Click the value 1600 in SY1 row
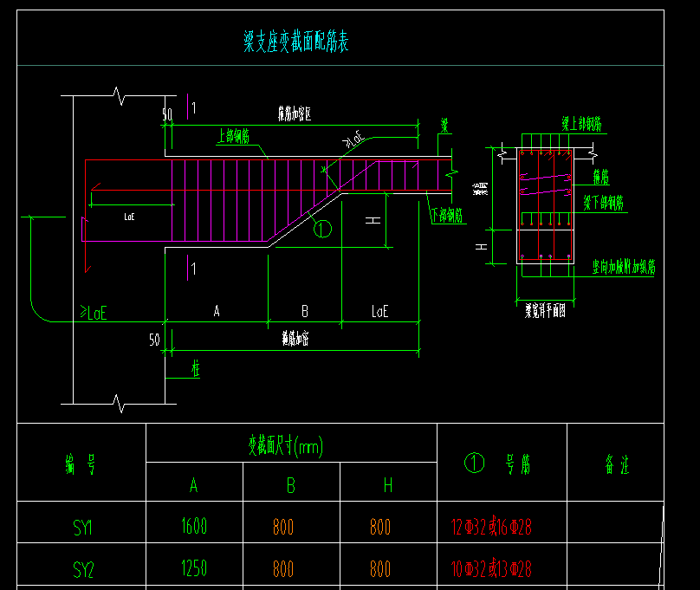This screenshot has height=590, width=700. coord(194,526)
